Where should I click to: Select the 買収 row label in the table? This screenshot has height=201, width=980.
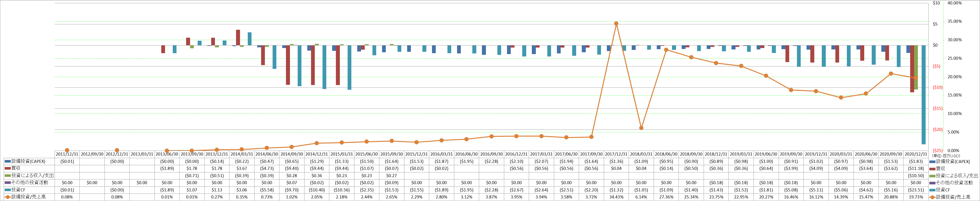(x=16, y=168)
